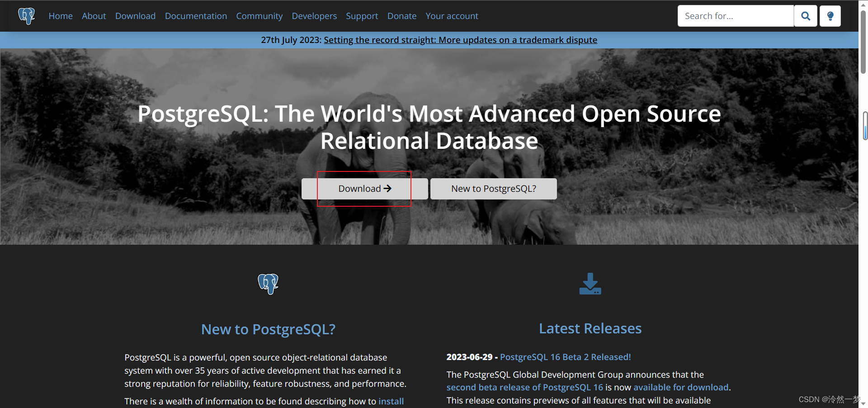
Task: Click the install link in the paragraph
Action: click(391, 401)
